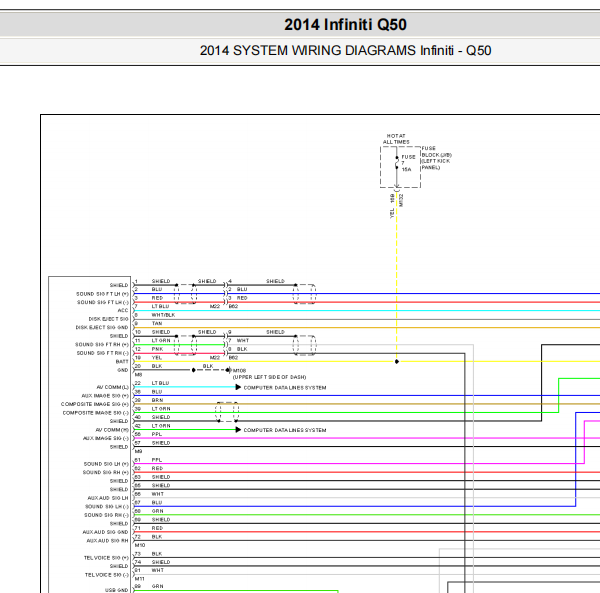Click the 'M132' connector label below fuse

401,200
